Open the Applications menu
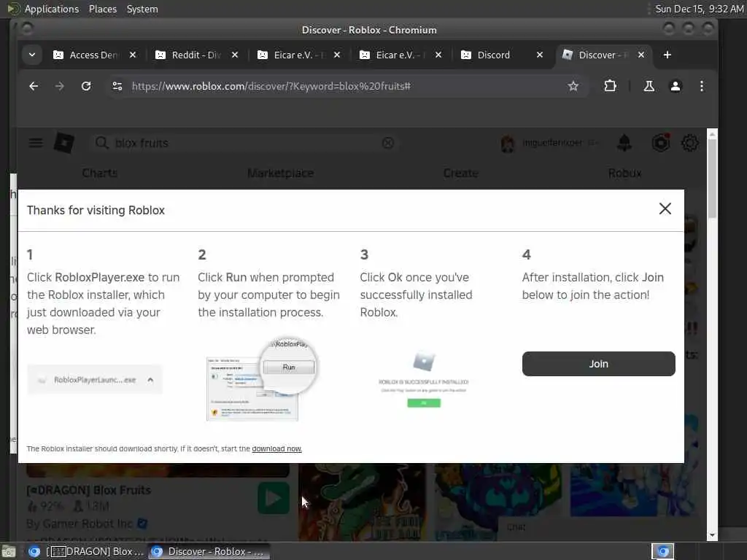Screen dimensions: 747x560 pos(52,9)
